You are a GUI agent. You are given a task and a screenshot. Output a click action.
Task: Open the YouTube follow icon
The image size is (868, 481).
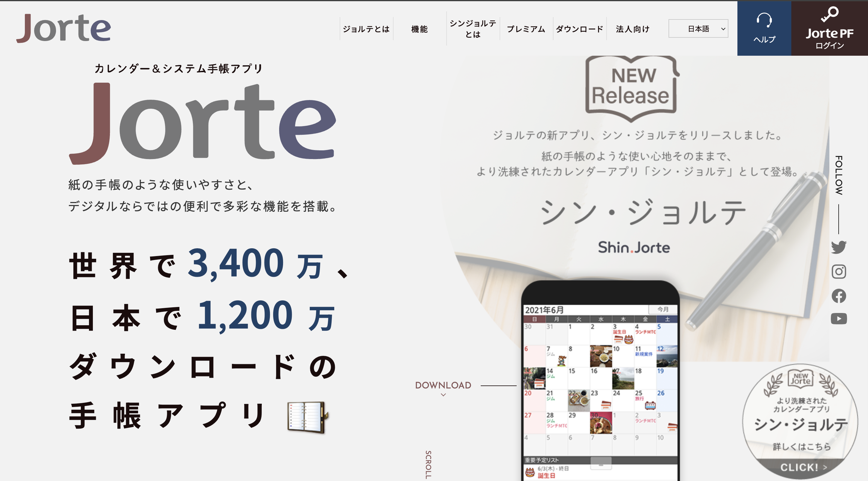tap(839, 319)
